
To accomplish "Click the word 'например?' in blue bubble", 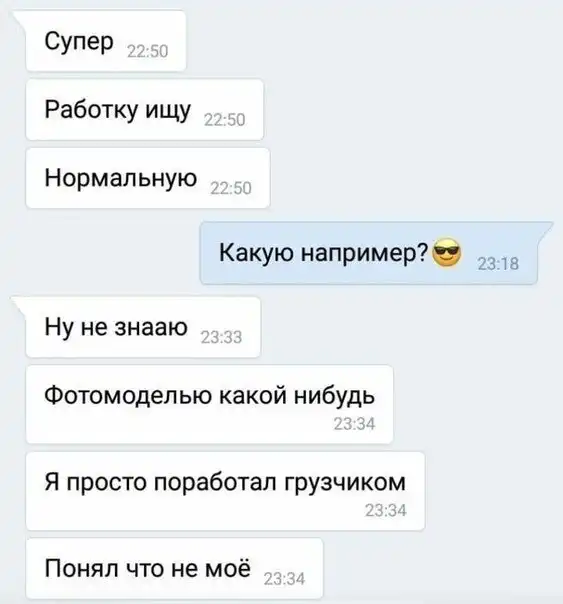I will click(x=364, y=254).
